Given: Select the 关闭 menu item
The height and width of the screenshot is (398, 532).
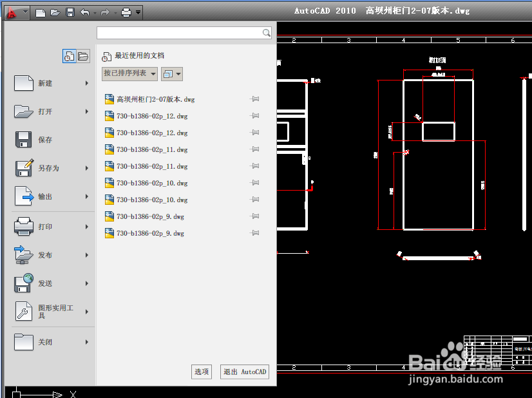Looking at the screenshot, I should pos(51,342).
